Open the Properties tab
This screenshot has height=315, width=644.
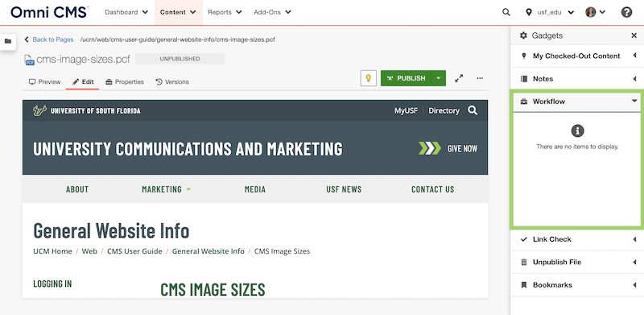[x=125, y=82]
